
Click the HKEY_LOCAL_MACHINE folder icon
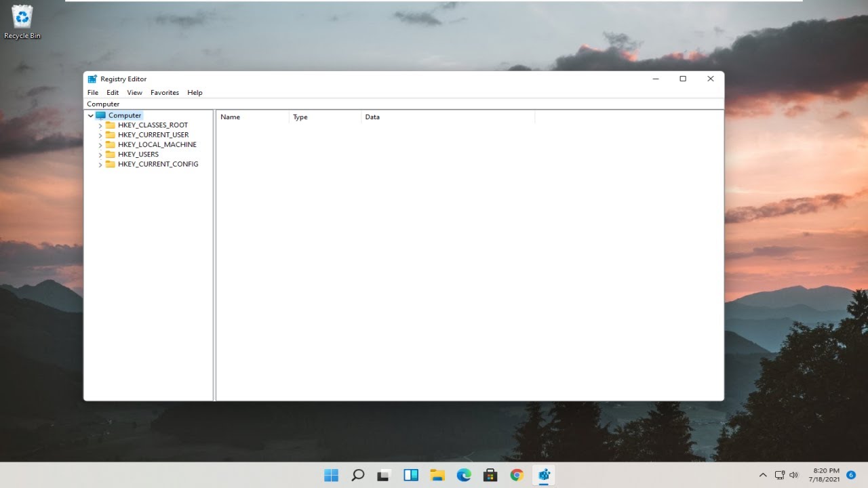click(x=110, y=144)
